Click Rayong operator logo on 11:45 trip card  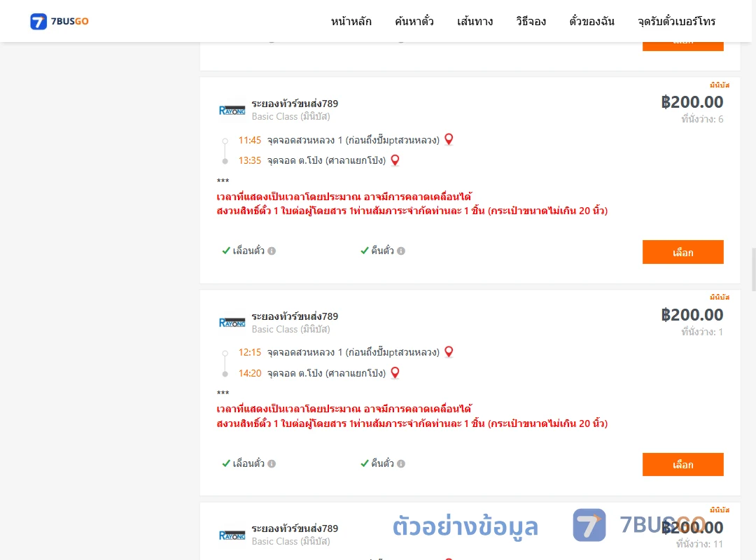(232, 111)
